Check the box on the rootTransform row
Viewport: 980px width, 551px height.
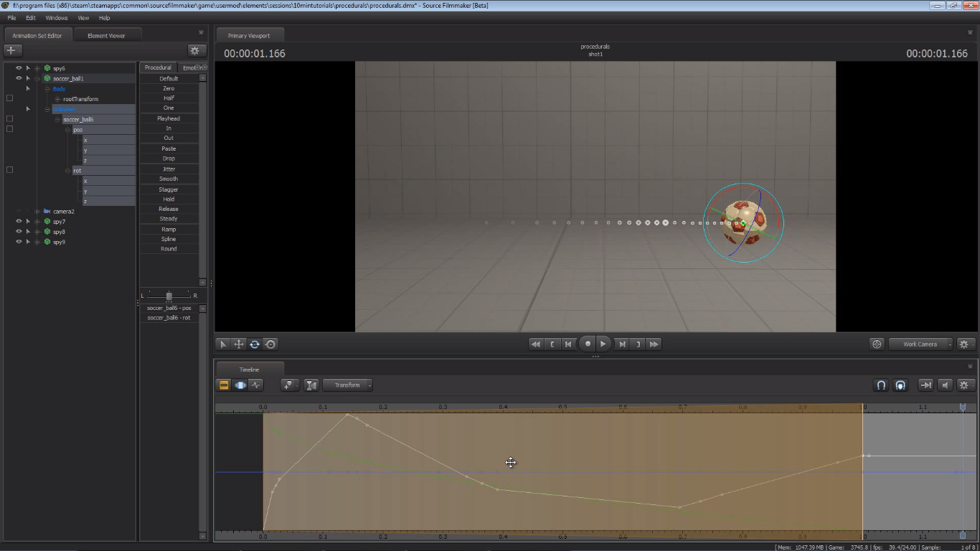click(9, 98)
